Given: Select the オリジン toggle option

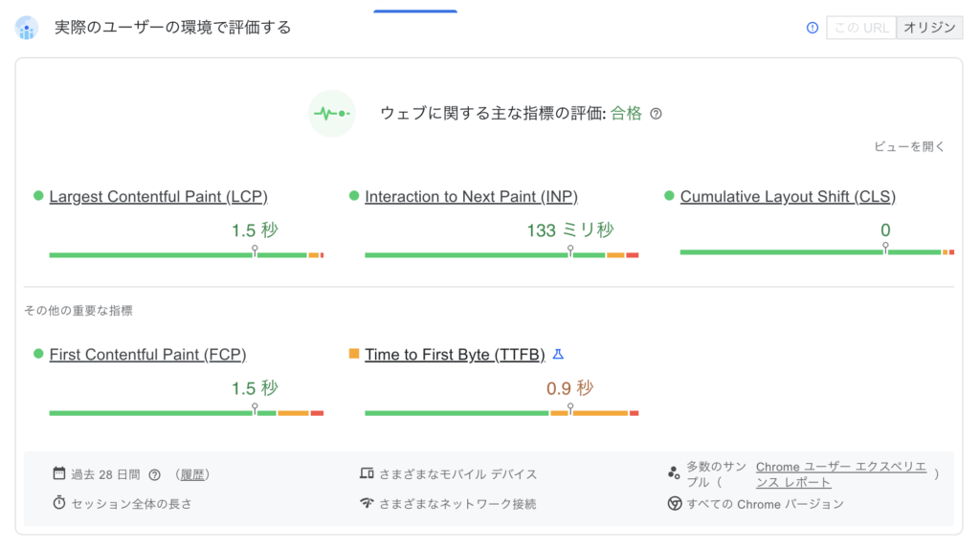Looking at the screenshot, I should (x=929, y=28).
